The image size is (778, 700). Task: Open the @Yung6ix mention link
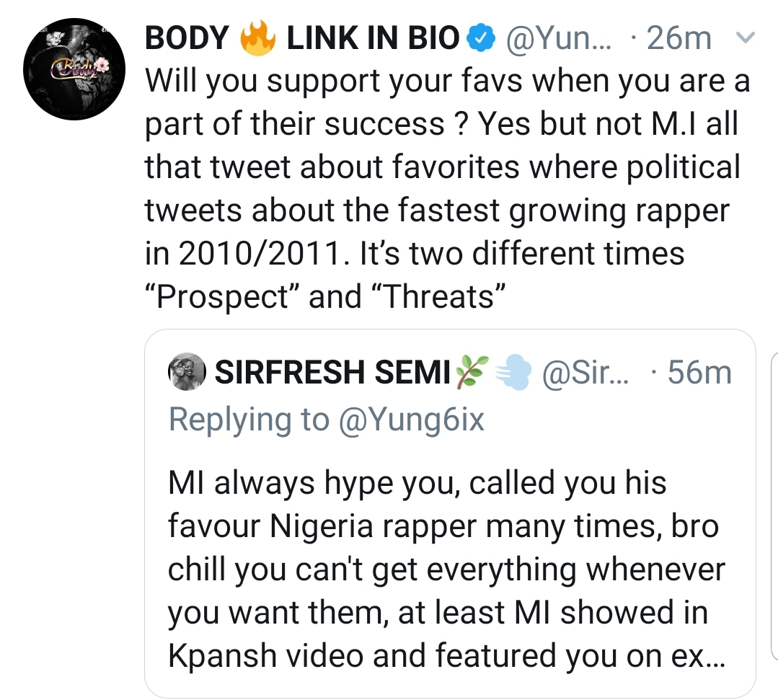(x=410, y=420)
